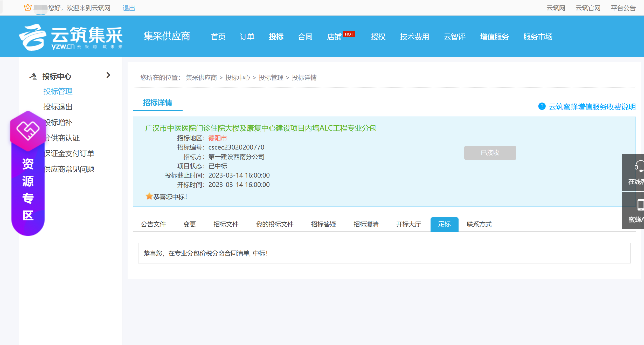Click the 蜜蜂 app phone icon
The width and height of the screenshot is (644, 345).
pyautogui.click(x=640, y=205)
